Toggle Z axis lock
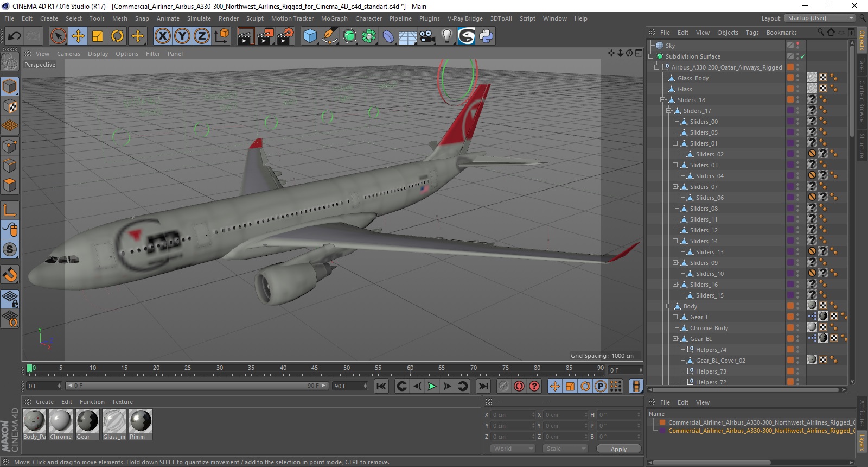Screen dimensions: 868x467 202,36
